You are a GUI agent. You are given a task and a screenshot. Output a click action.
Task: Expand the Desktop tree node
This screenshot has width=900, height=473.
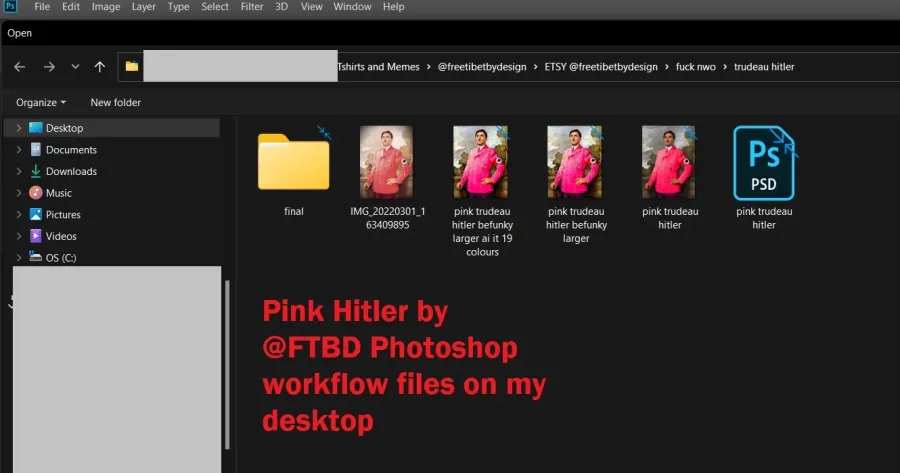(19, 128)
